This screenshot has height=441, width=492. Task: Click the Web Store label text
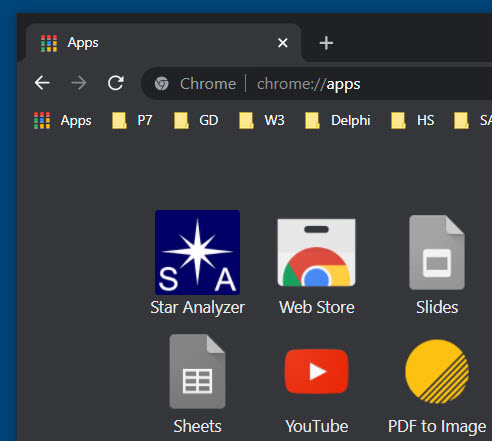[317, 307]
